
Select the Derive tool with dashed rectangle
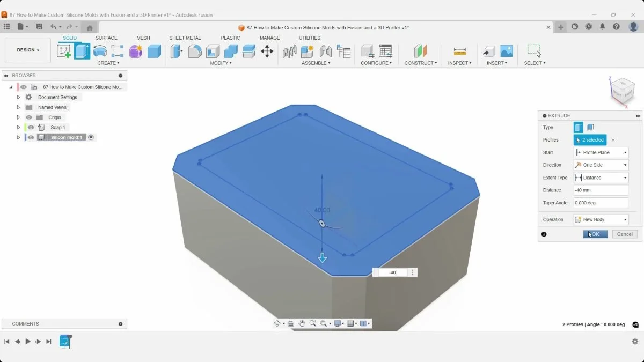pos(118,51)
